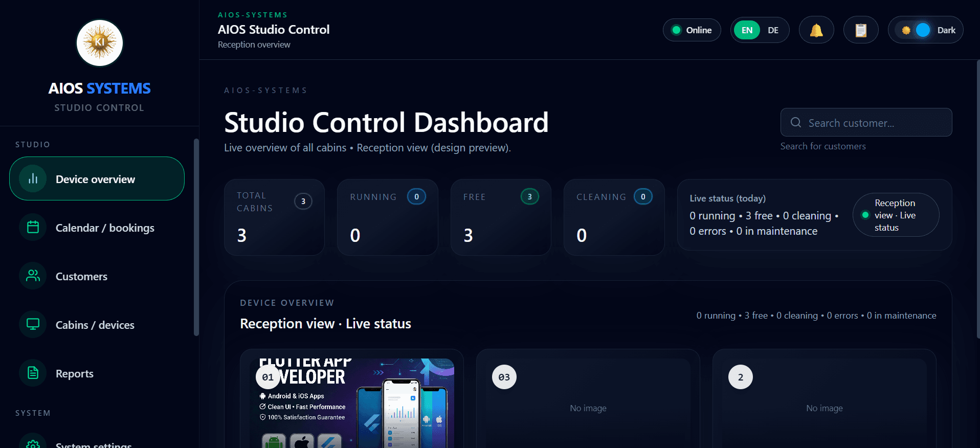The height and width of the screenshot is (448, 980).
Task: Click the 'Search for customers' hint text
Action: pyautogui.click(x=823, y=146)
